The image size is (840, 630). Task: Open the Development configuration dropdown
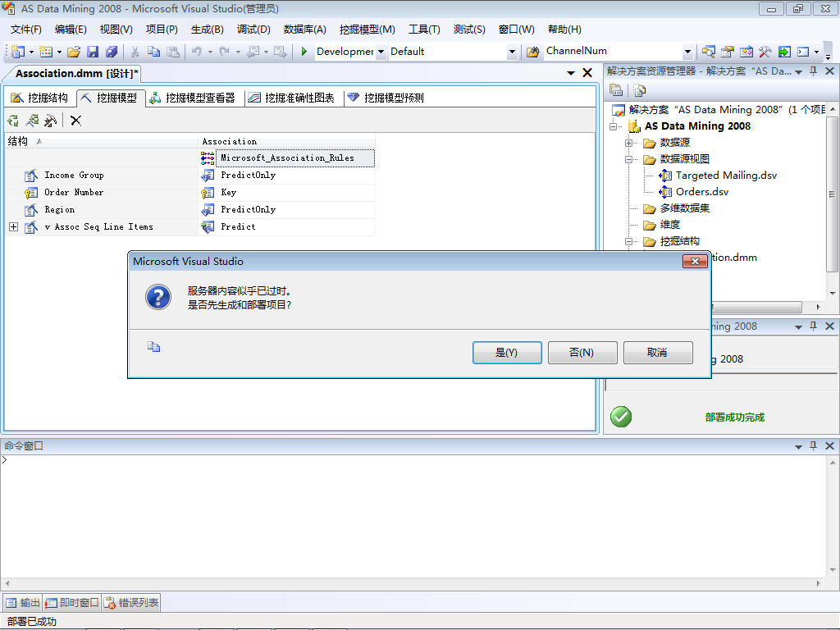pyautogui.click(x=381, y=52)
